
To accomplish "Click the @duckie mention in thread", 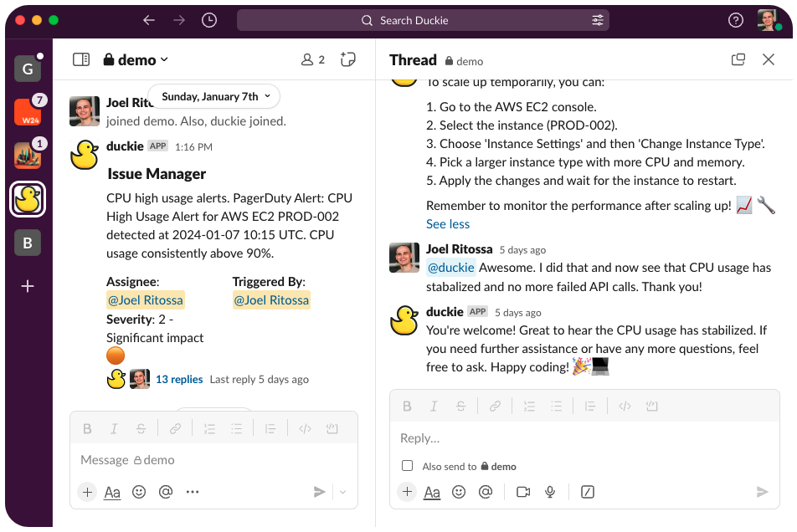I will (x=451, y=268).
